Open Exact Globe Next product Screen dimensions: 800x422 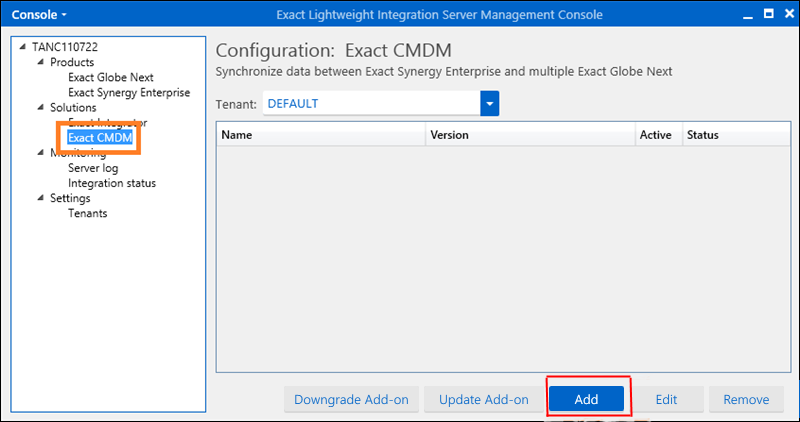pyautogui.click(x=111, y=78)
